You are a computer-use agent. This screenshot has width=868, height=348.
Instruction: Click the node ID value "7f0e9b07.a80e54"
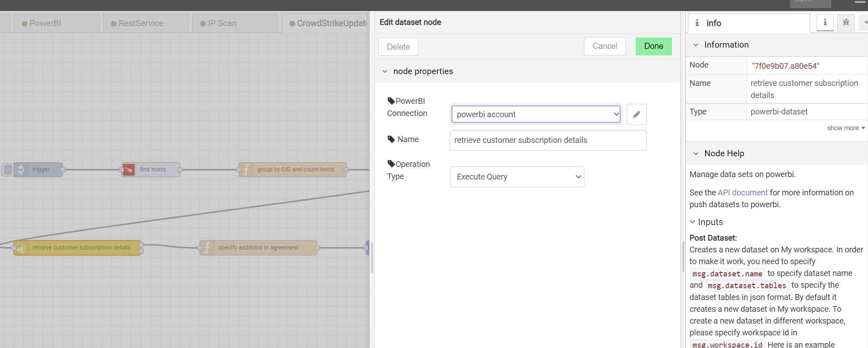point(785,66)
